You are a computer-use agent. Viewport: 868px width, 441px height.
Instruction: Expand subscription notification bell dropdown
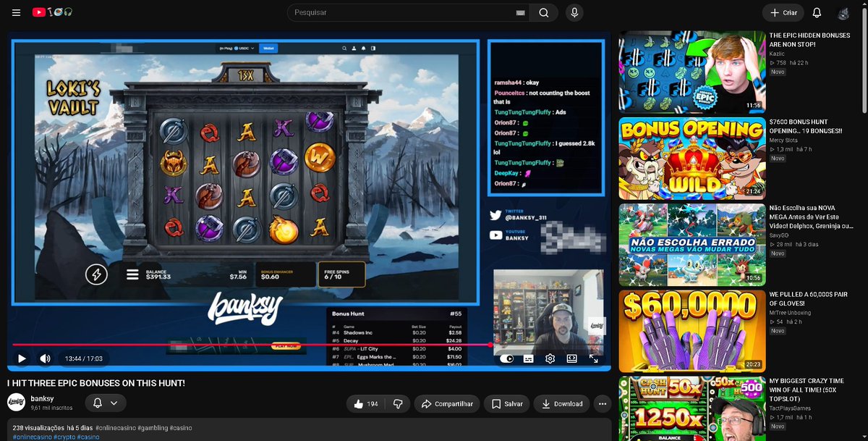click(x=106, y=403)
